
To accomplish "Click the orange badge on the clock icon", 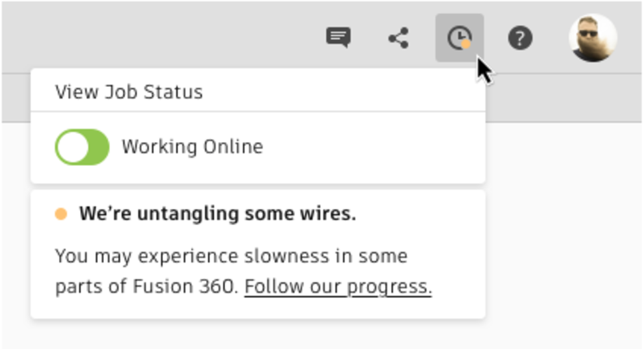I will (466, 44).
